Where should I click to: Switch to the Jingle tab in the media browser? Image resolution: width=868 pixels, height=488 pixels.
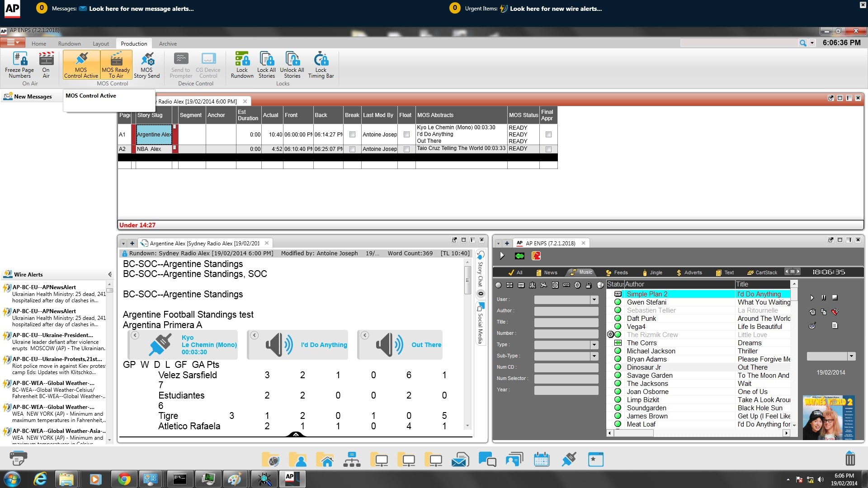(x=653, y=272)
